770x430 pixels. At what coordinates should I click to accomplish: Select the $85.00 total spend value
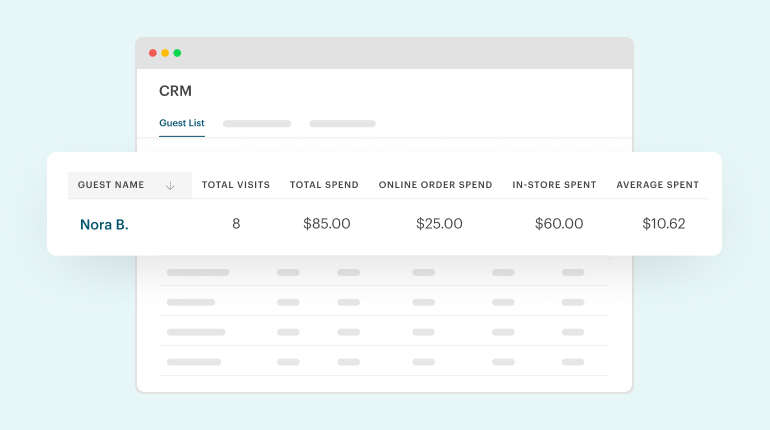click(327, 224)
